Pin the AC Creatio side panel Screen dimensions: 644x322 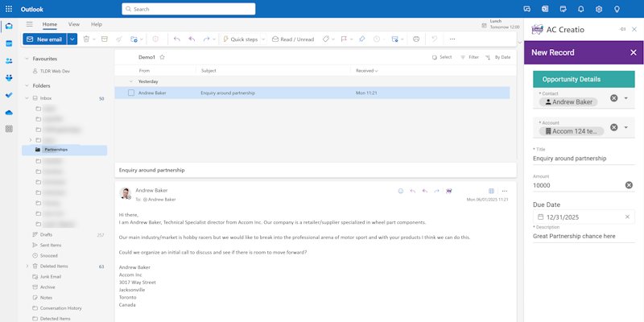[622, 29]
